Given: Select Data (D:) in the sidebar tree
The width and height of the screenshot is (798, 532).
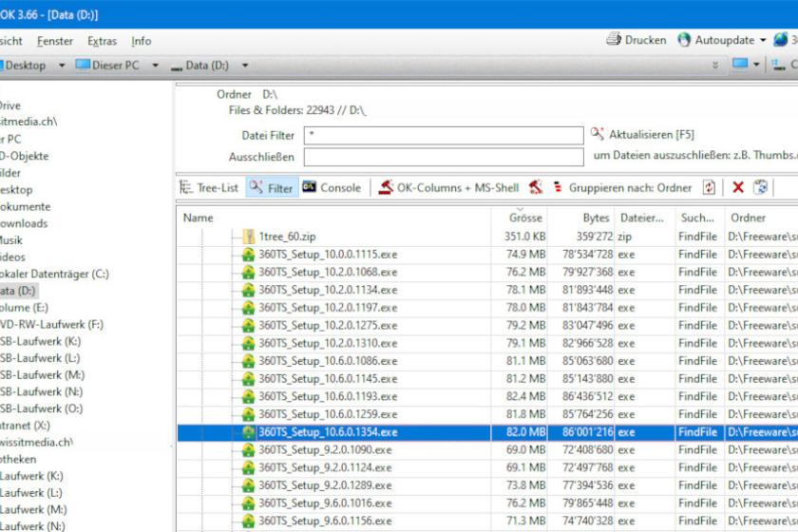Looking at the screenshot, I should click(x=18, y=291).
